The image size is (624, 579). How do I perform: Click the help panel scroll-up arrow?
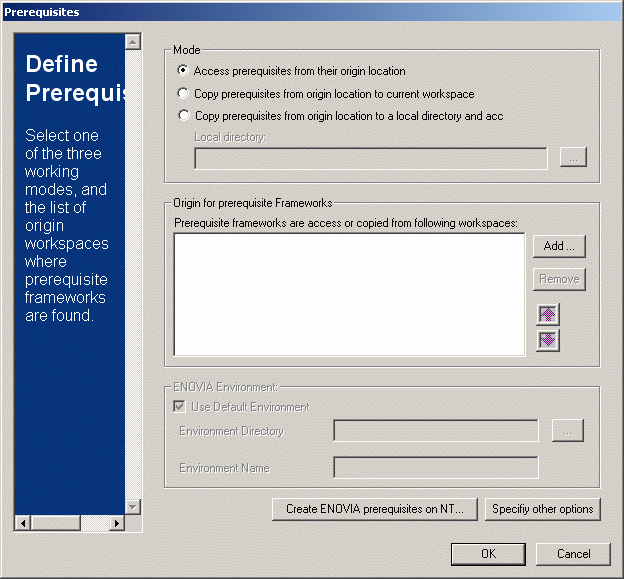(133, 41)
